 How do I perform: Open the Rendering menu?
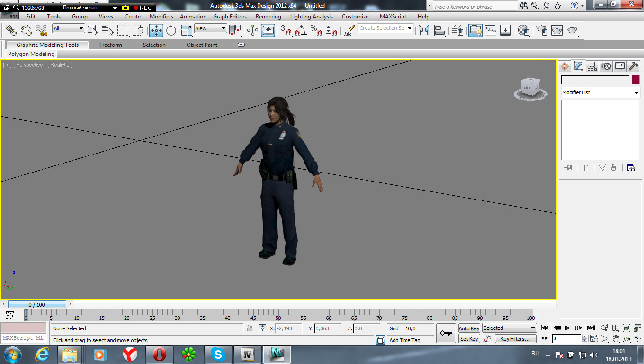click(268, 17)
